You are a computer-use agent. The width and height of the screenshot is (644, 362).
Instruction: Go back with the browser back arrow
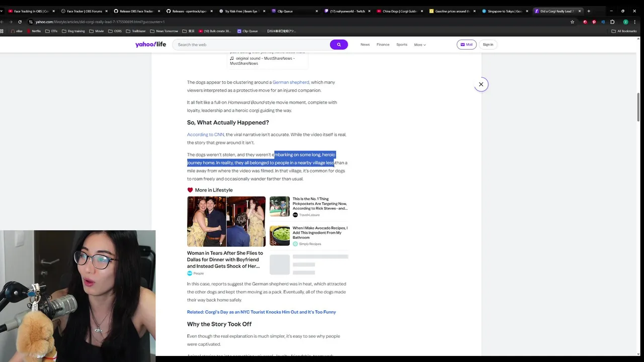pos(3,22)
